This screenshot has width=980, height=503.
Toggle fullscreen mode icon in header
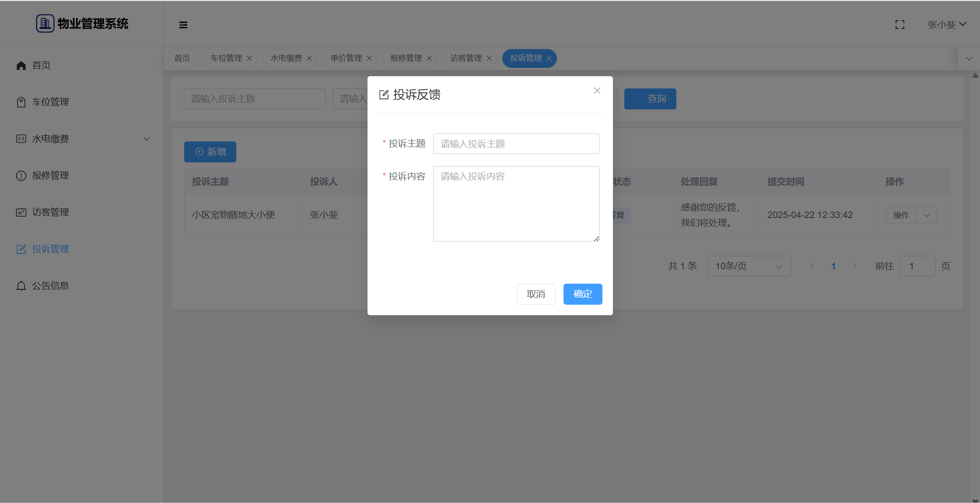pos(899,25)
